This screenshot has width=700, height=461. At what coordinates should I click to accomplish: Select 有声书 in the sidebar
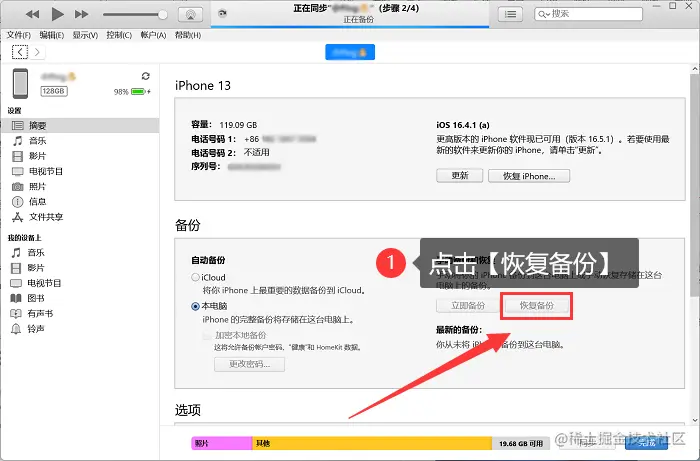(x=80, y=313)
